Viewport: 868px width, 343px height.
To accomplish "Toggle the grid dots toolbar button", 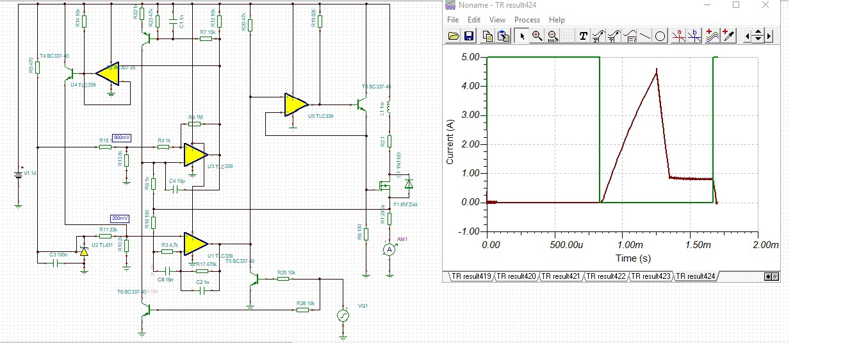I will (x=568, y=36).
